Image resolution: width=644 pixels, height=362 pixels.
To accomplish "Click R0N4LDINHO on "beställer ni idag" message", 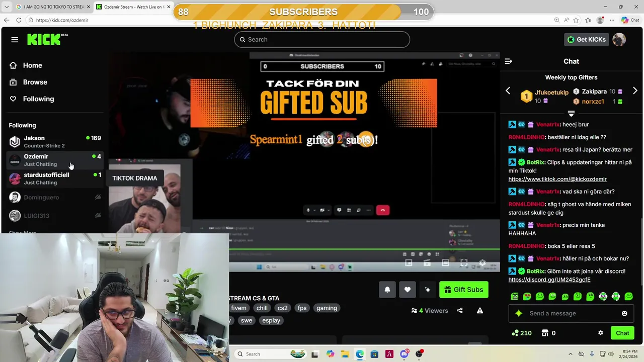I will click(526, 137).
